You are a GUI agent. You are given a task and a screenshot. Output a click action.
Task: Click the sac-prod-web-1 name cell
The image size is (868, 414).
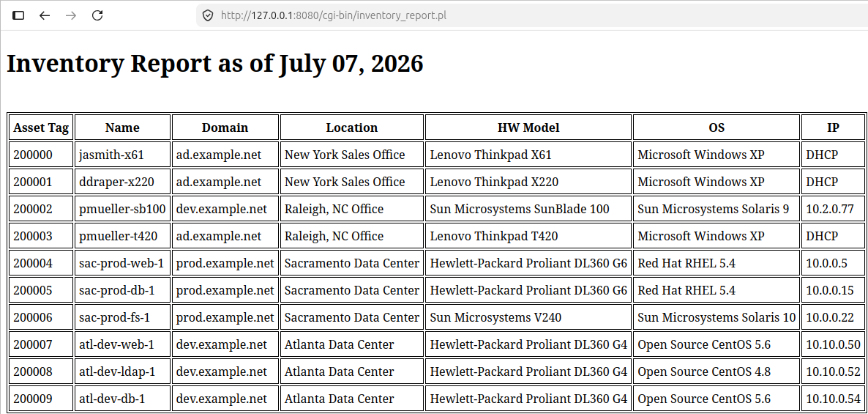click(122, 263)
